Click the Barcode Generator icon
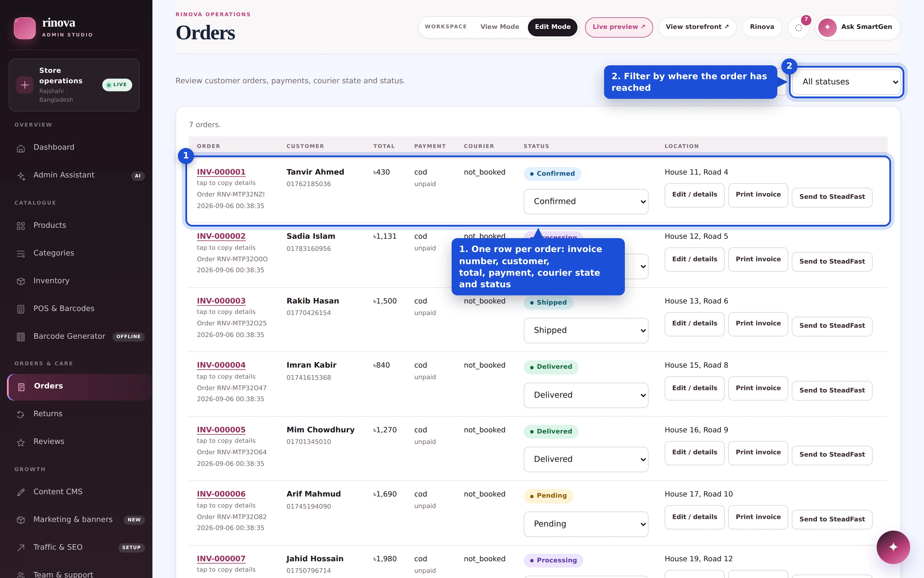924x578 pixels. tap(21, 337)
